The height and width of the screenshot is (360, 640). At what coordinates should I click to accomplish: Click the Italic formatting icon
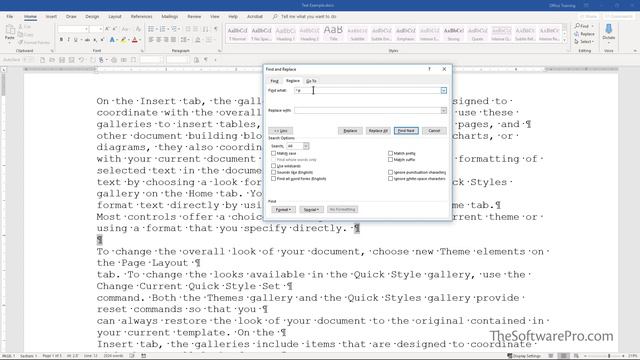(68, 40)
